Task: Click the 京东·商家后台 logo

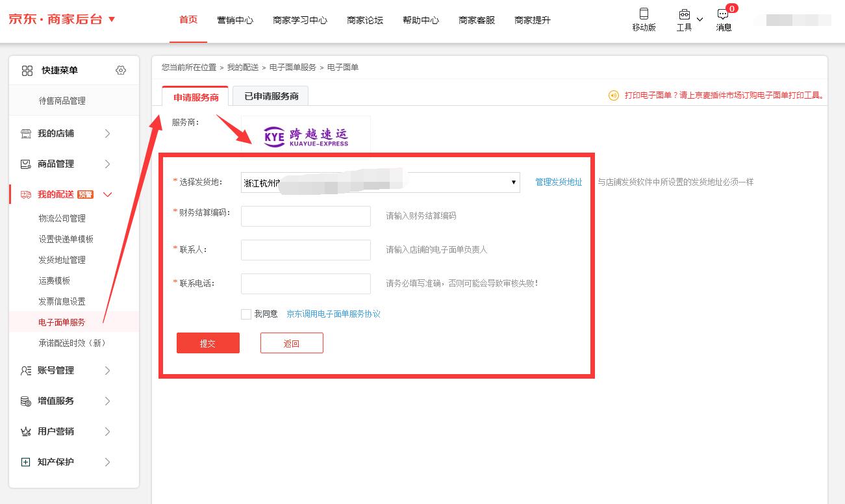Action: click(x=56, y=19)
